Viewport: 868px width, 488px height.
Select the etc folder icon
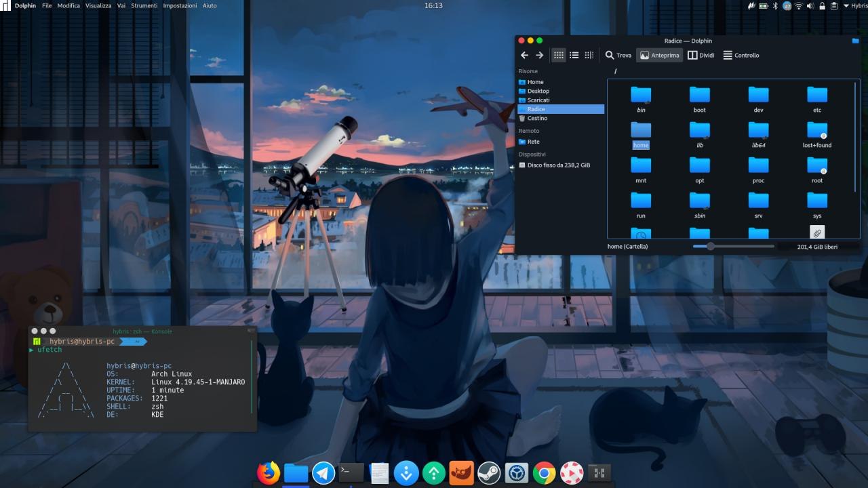(x=817, y=95)
